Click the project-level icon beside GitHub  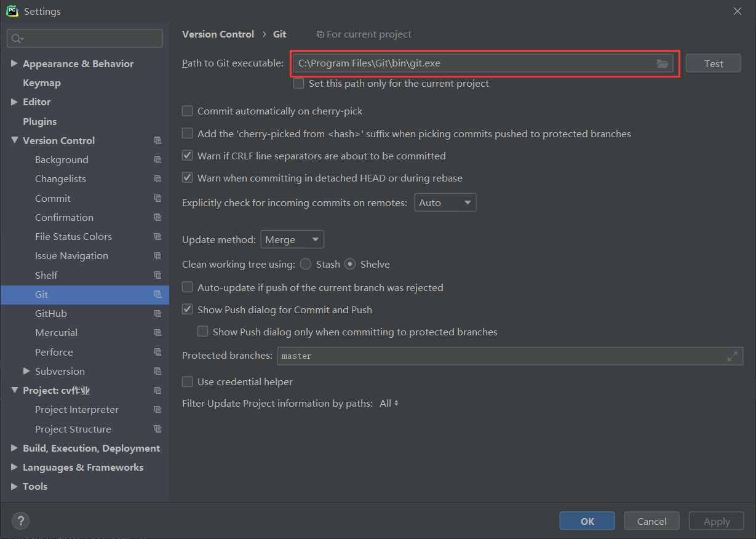158,314
